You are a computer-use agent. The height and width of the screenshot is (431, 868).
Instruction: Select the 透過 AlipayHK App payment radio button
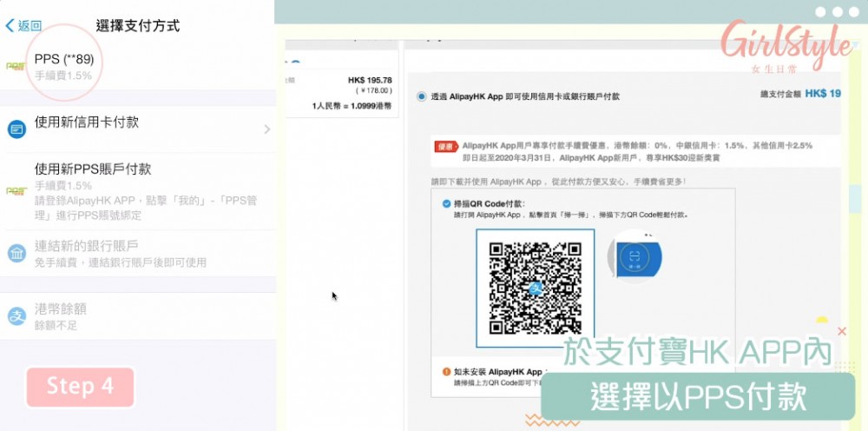[x=422, y=96]
